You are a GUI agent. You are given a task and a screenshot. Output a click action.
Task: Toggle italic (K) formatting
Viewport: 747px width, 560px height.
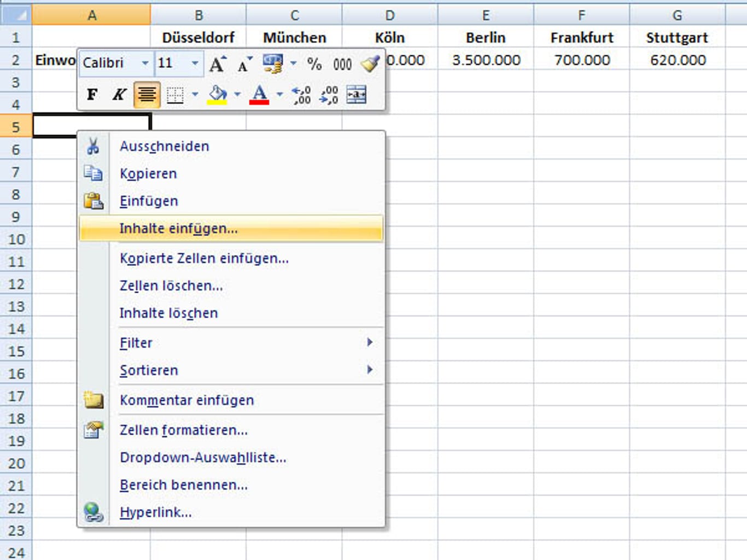coord(119,95)
